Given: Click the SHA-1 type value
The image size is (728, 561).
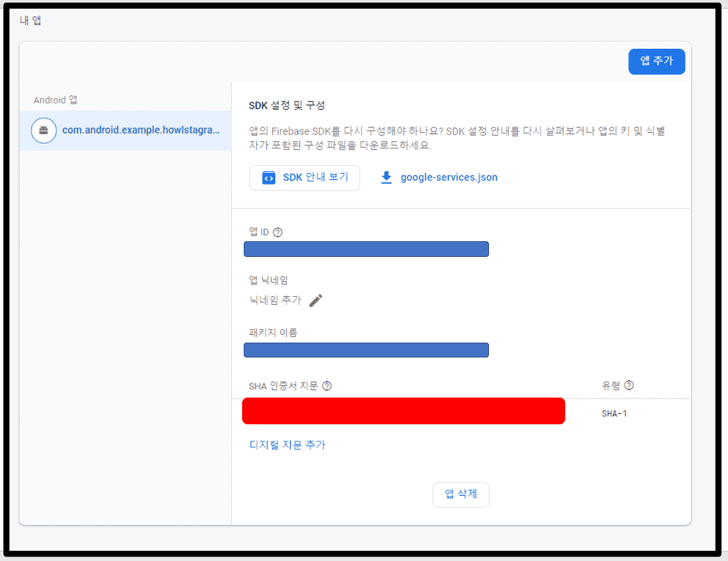Looking at the screenshot, I should [x=614, y=413].
